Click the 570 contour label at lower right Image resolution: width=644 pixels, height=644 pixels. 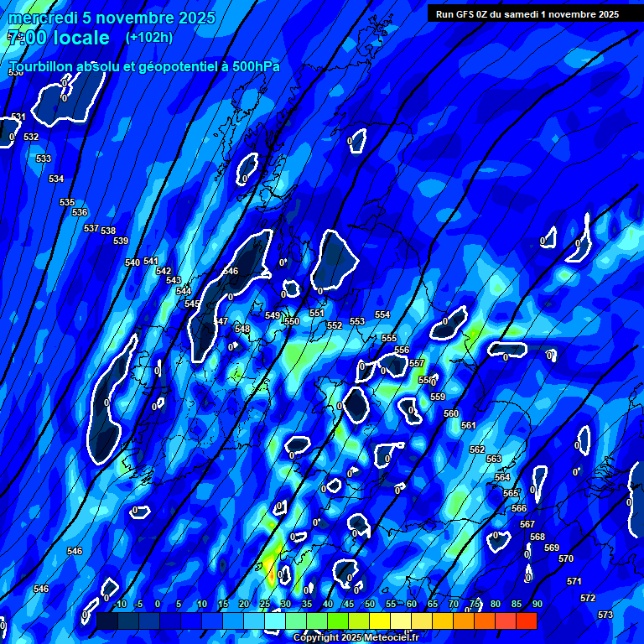pos(566,558)
